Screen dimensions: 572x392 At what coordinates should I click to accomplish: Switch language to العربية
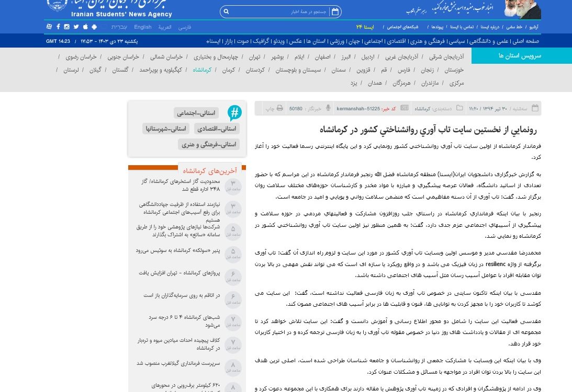pos(164,27)
